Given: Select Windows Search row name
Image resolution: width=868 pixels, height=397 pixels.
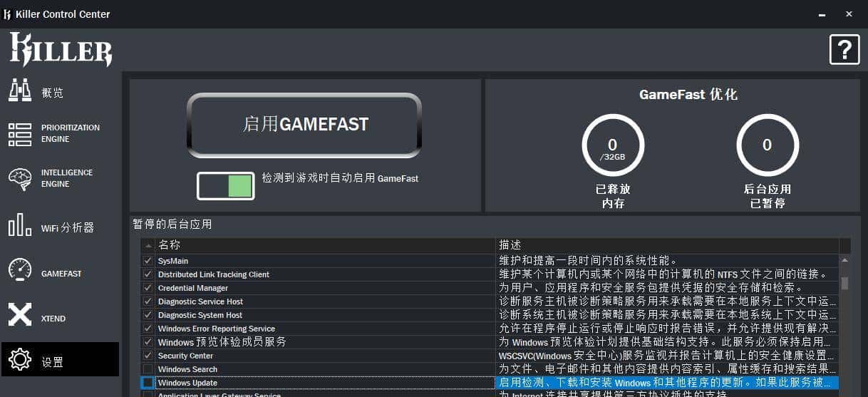Looking at the screenshot, I should (188, 370).
